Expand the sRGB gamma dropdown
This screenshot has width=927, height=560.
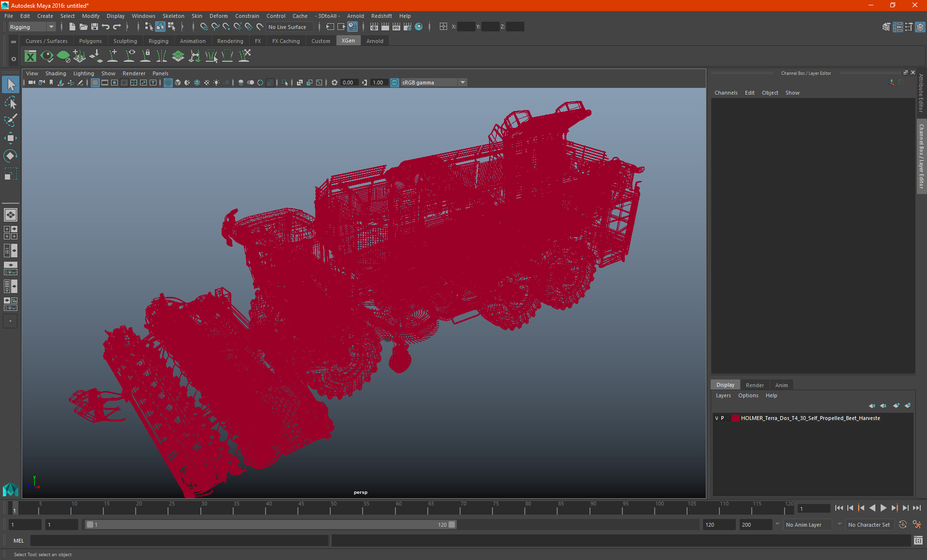(x=463, y=83)
